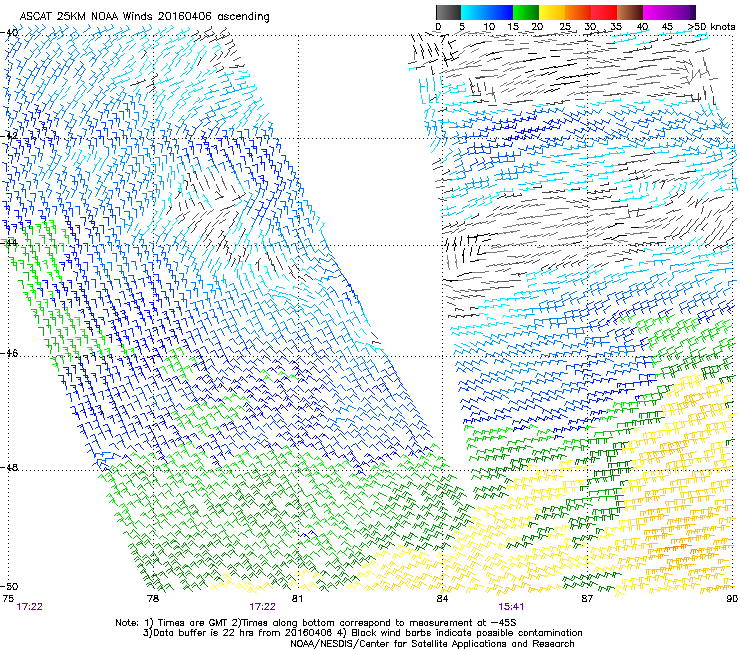Select the green 15-20 knots legend swatch
Viewport: 740px width, 650px height.
click(526, 12)
